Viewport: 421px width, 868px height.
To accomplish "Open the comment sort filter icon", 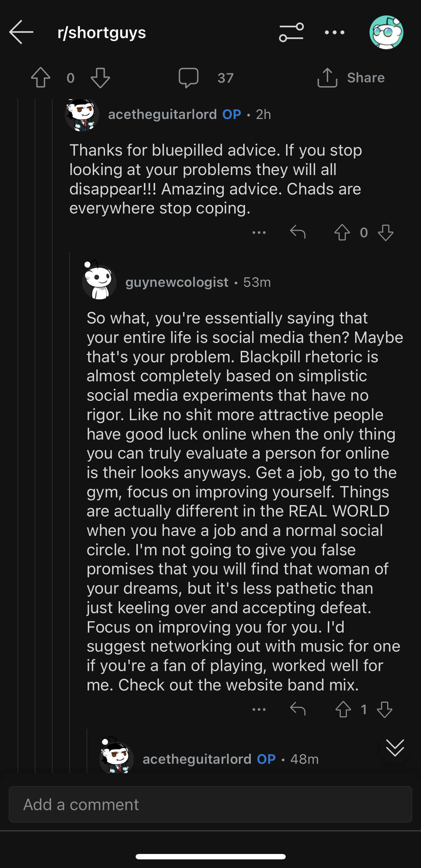I will point(291,32).
